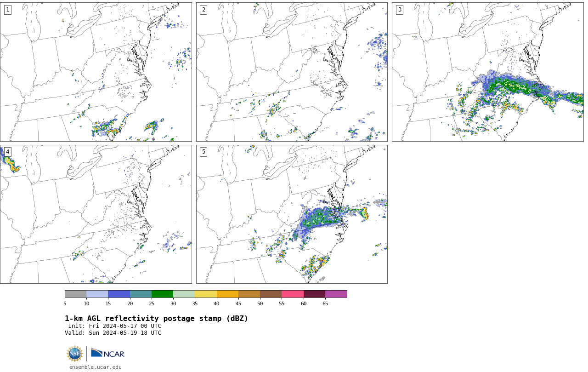Click the dark brown 50-55 dBZ swatch

click(271, 294)
